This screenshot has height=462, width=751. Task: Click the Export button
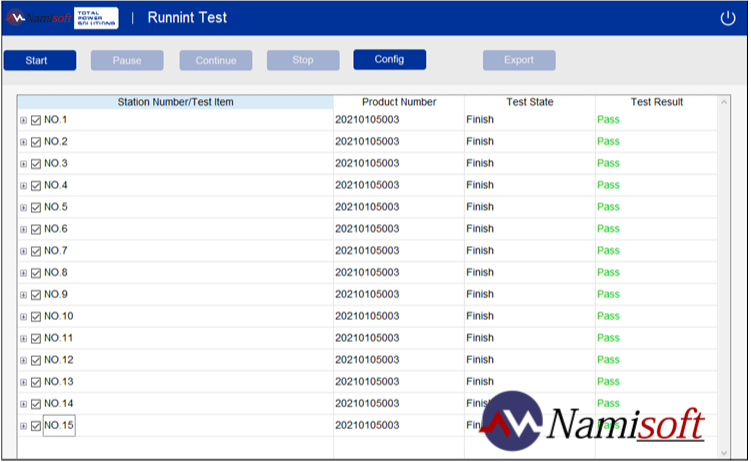(519, 60)
